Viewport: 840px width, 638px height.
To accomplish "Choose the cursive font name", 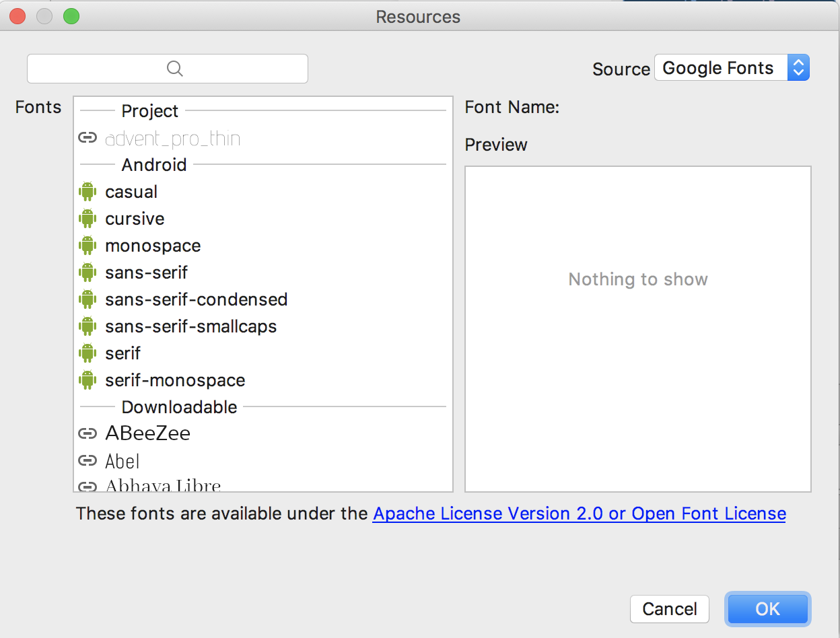I will (x=135, y=219).
